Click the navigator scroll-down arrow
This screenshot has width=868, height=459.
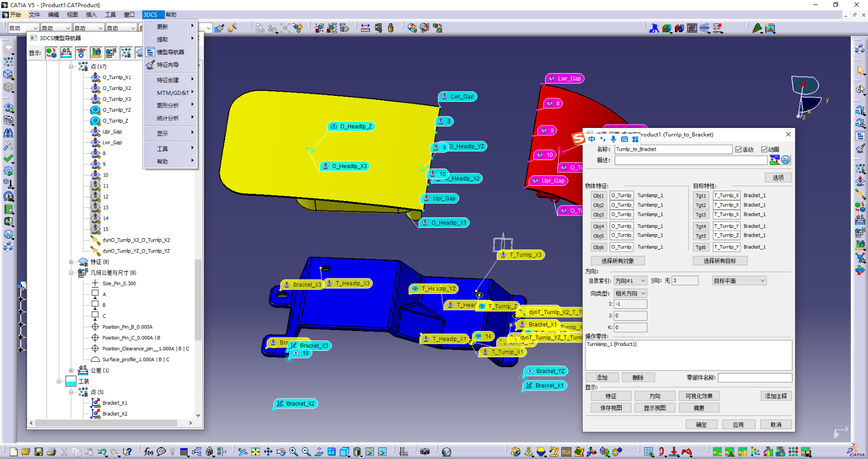198,416
